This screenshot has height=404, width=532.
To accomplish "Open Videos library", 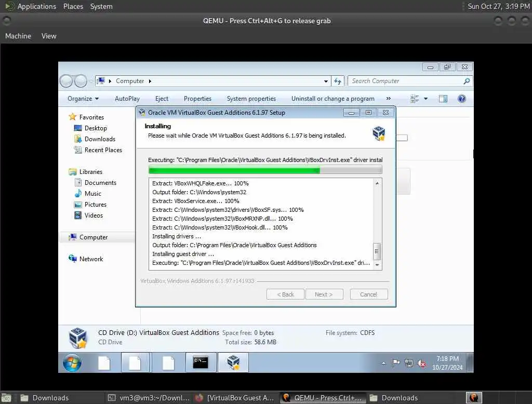I will point(94,216).
